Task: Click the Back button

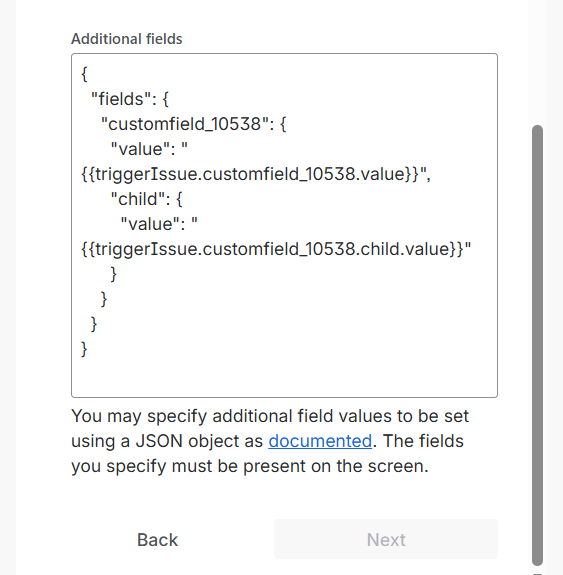Action: [157, 540]
